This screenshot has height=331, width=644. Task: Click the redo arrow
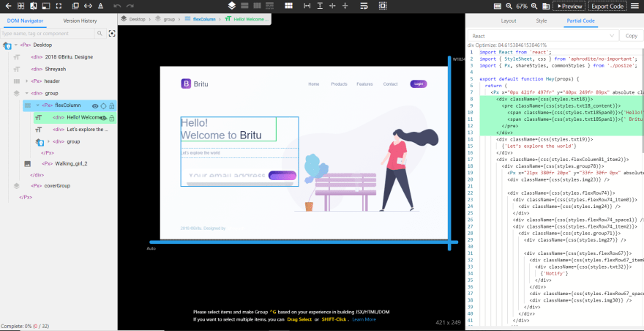coord(130,6)
